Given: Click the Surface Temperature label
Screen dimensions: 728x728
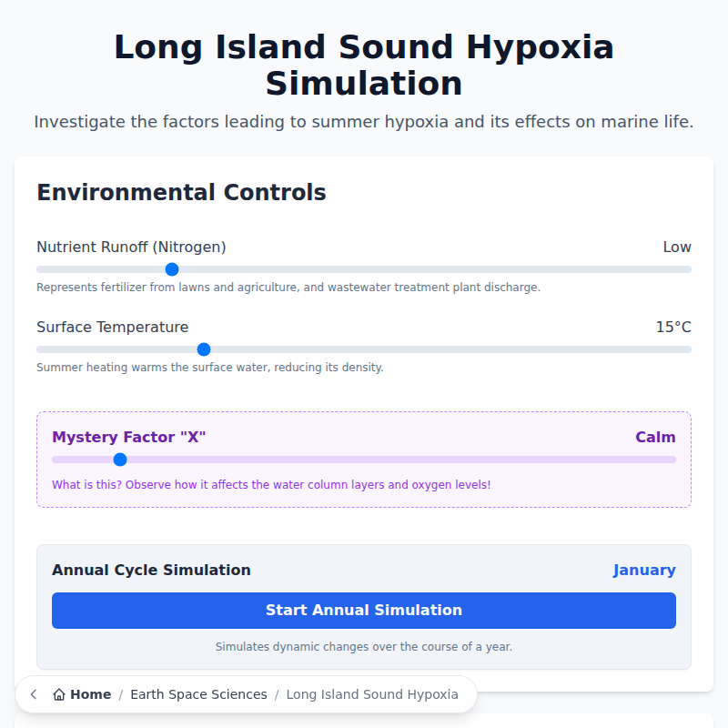Looking at the screenshot, I should tap(112, 327).
